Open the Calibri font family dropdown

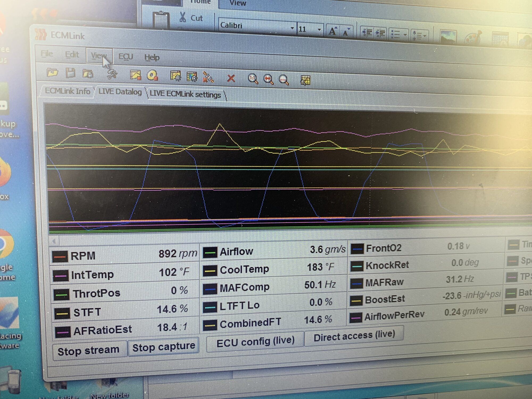tap(292, 28)
